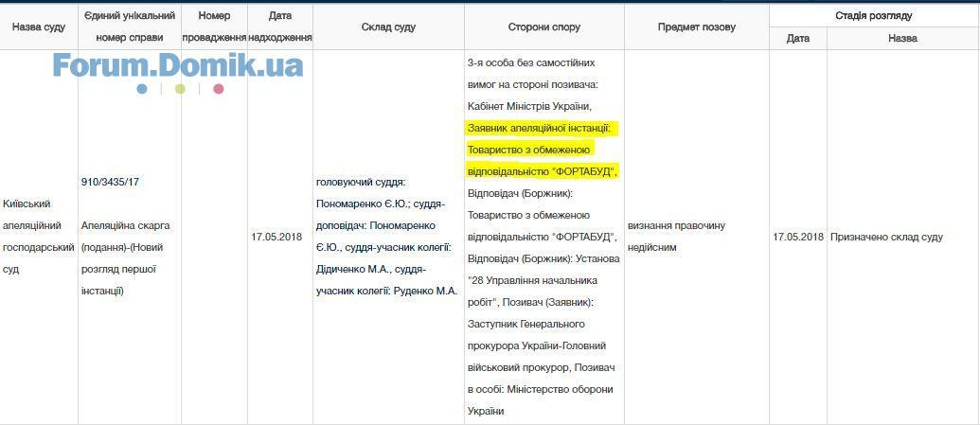This screenshot has width=980, height=425.
Task: Select case number 910/3435/17
Action: coord(110,181)
